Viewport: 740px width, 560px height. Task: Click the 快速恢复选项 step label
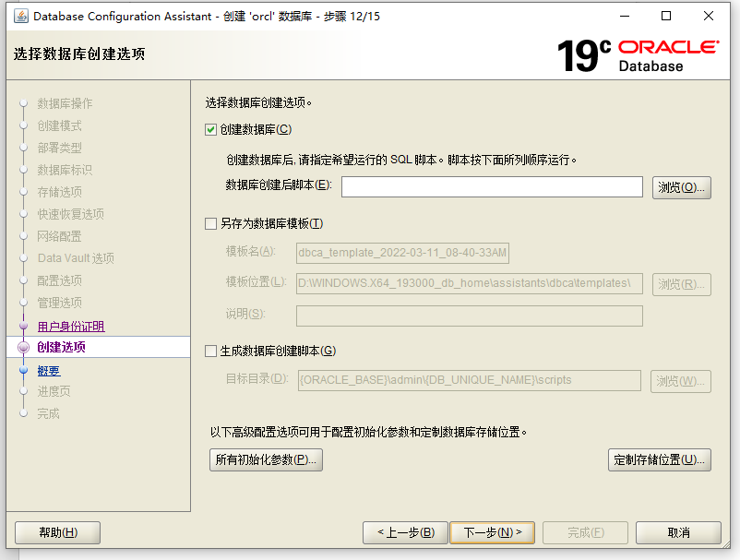(71, 214)
